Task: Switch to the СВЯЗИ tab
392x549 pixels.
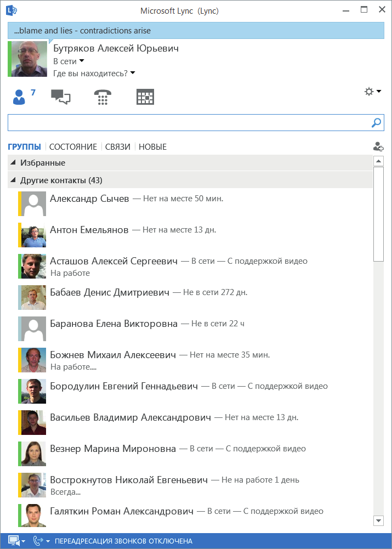Action: 117,146
